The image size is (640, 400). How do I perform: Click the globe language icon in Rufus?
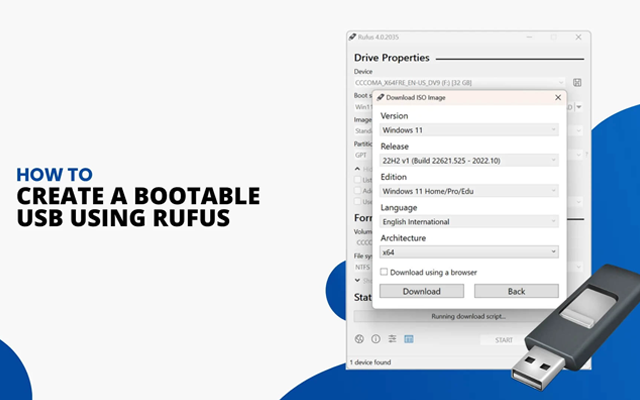click(360, 339)
